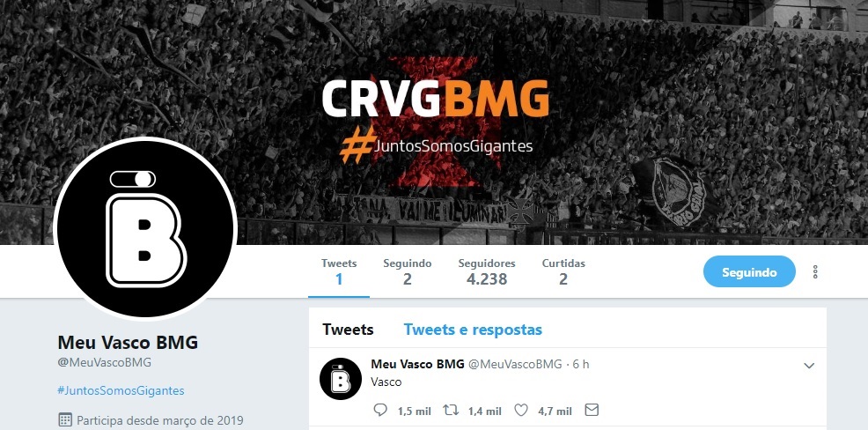Open the three-dot profile options menu
This screenshot has width=868, height=430.
(815, 271)
